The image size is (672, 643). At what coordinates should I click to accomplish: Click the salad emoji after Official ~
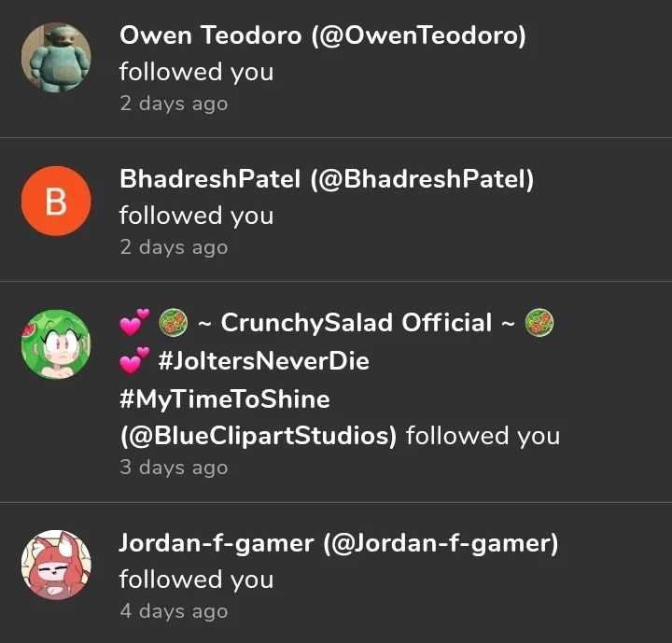[x=539, y=322]
